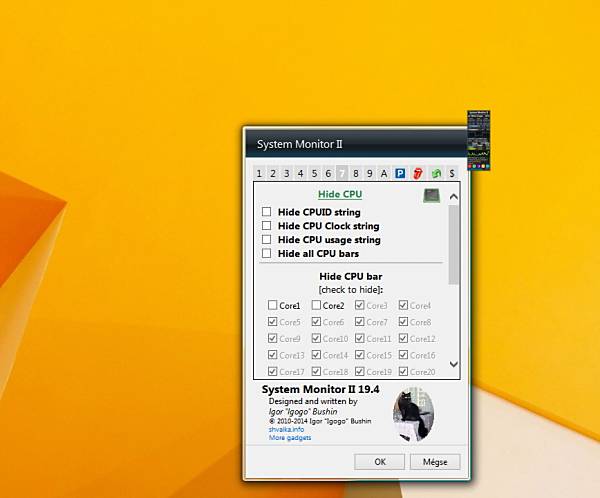Image resolution: width=600 pixels, height=498 pixels.
Task: Switch to settings tab A
Action: tap(384, 173)
